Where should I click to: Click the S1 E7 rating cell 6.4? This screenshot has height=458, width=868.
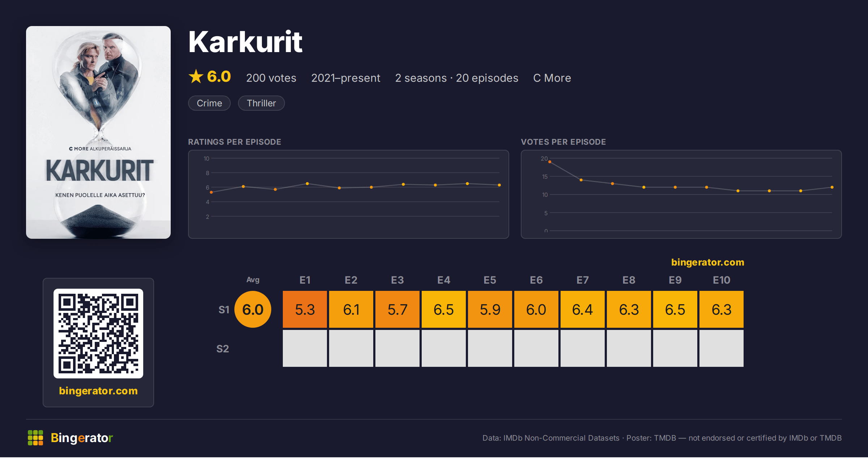click(x=583, y=309)
